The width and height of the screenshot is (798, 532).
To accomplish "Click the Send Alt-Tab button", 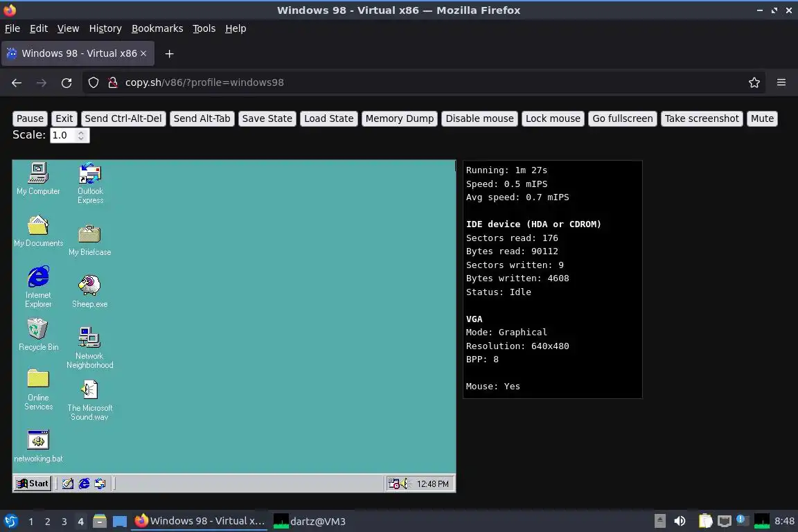I will [202, 118].
